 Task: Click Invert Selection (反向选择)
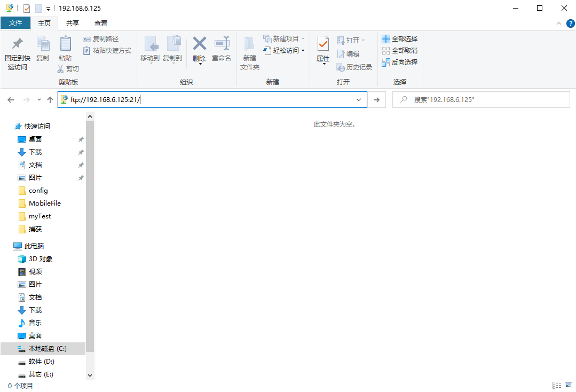click(x=400, y=62)
